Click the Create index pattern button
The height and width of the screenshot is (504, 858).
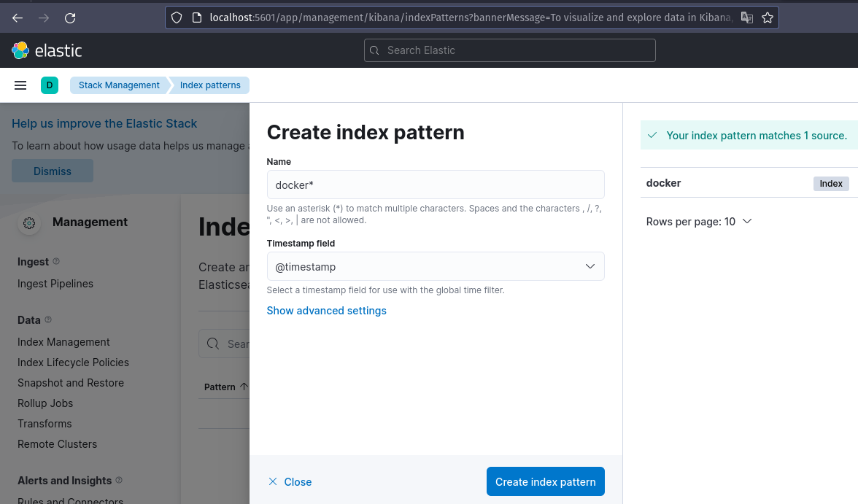coord(545,481)
